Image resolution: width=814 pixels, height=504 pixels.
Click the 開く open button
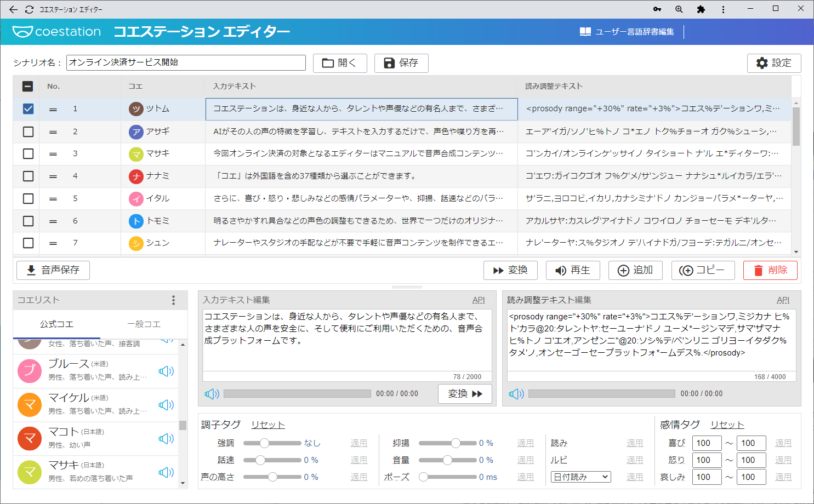339,63
